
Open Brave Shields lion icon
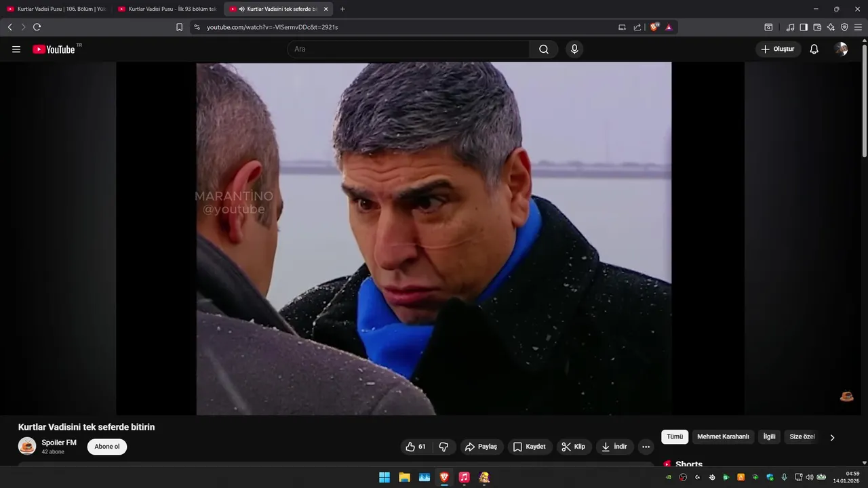[654, 27]
